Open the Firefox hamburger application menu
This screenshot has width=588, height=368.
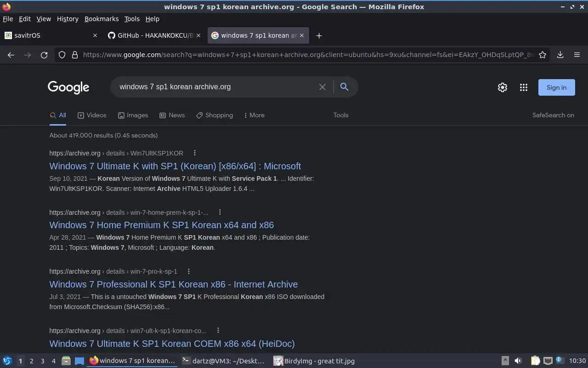[577, 55]
